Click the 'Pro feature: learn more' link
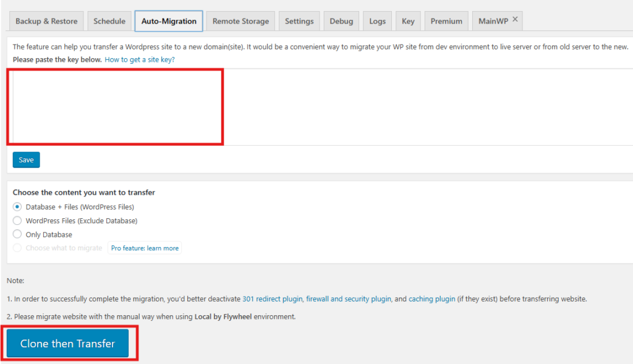 pyautogui.click(x=145, y=248)
